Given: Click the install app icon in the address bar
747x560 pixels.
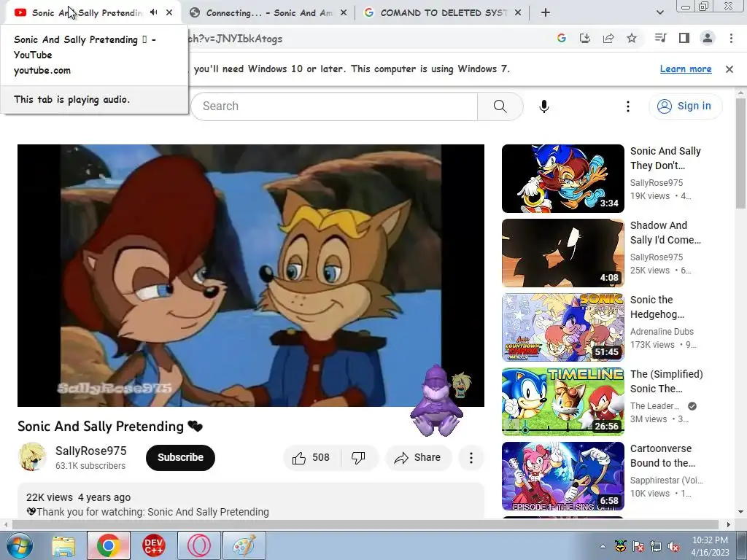Looking at the screenshot, I should [585, 38].
